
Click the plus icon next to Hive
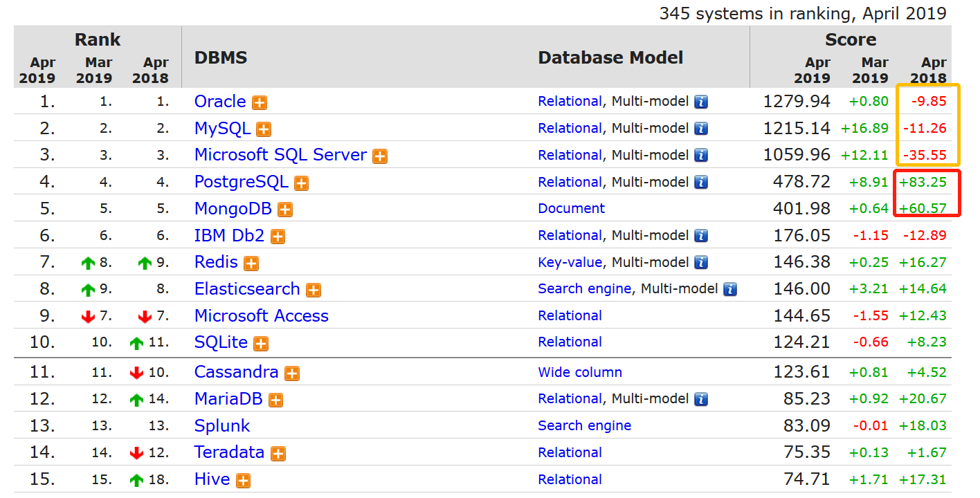point(243,481)
